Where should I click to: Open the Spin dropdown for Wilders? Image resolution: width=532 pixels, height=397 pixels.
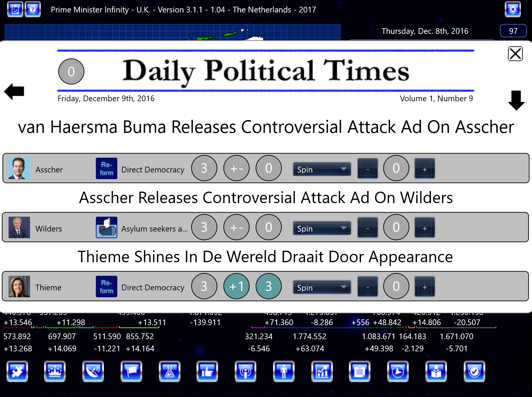(x=322, y=228)
